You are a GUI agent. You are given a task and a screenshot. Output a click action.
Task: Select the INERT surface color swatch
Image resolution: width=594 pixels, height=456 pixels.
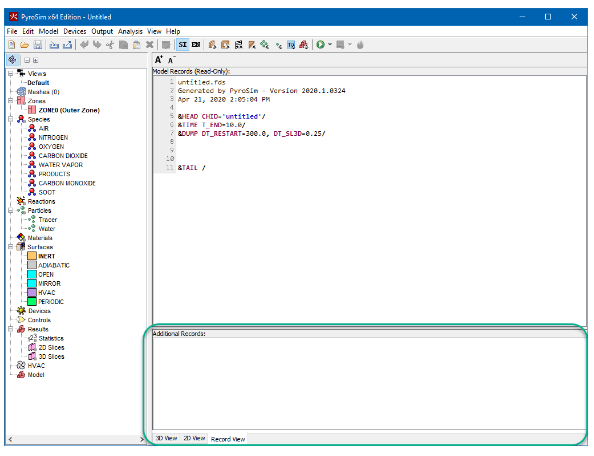click(32, 256)
